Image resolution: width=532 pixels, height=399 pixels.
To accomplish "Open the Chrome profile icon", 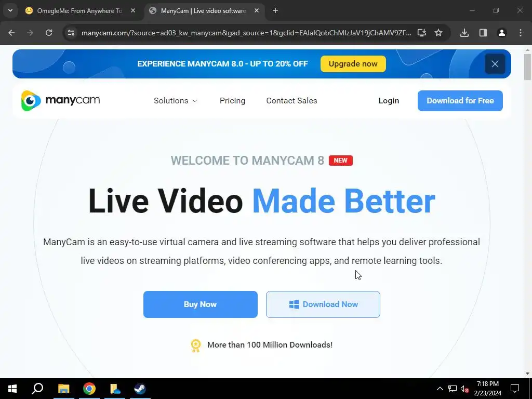I will pos(502,33).
